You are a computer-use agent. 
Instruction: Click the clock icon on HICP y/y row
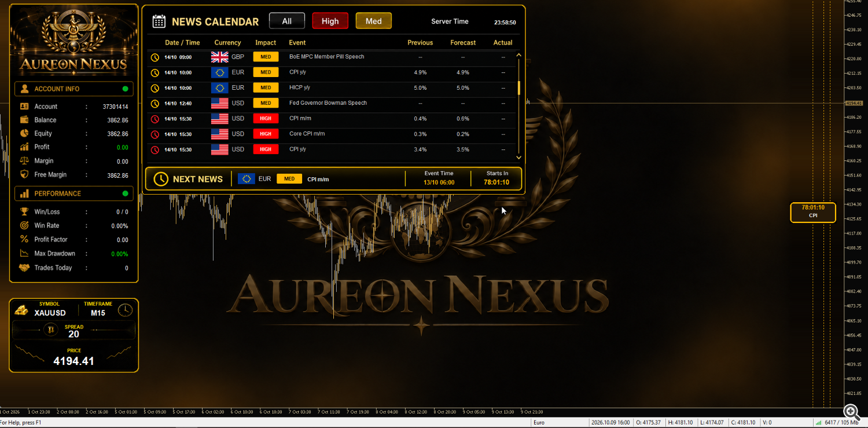[x=155, y=88]
